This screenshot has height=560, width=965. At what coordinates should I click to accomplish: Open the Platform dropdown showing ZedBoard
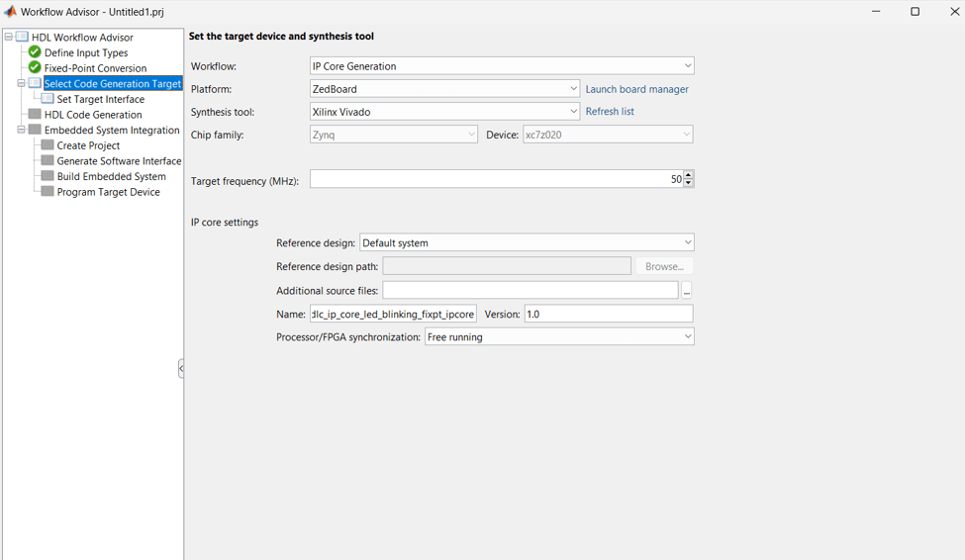click(x=573, y=89)
